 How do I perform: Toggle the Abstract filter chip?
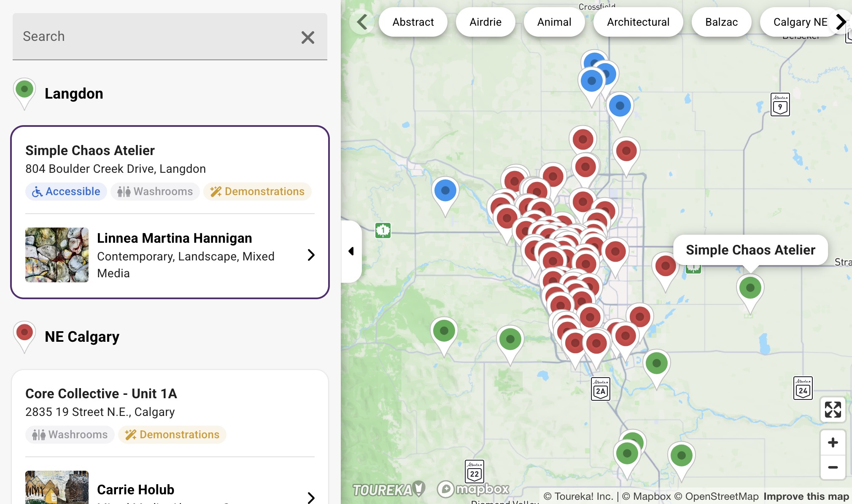pos(413,22)
